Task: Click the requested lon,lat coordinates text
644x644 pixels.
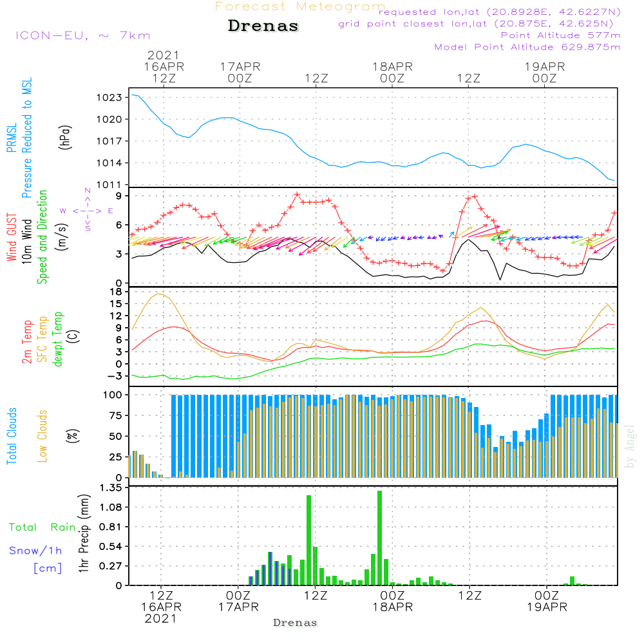Action: [x=500, y=12]
